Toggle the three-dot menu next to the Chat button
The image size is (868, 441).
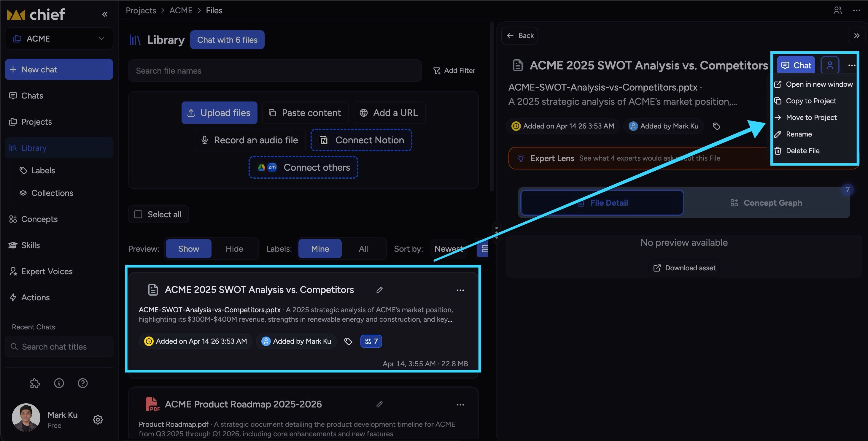(x=852, y=65)
